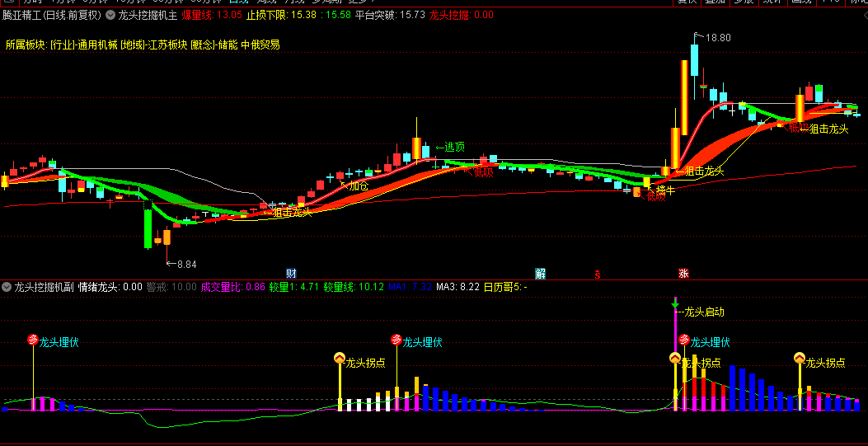Click the 解 unlock event marker
This screenshot has height=446, width=868.
(540, 274)
